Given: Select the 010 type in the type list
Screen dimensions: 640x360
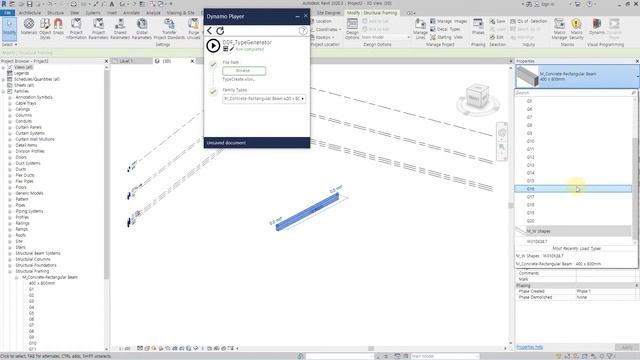Looking at the screenshot, I should pyautogui.click(x=573, y=141).
